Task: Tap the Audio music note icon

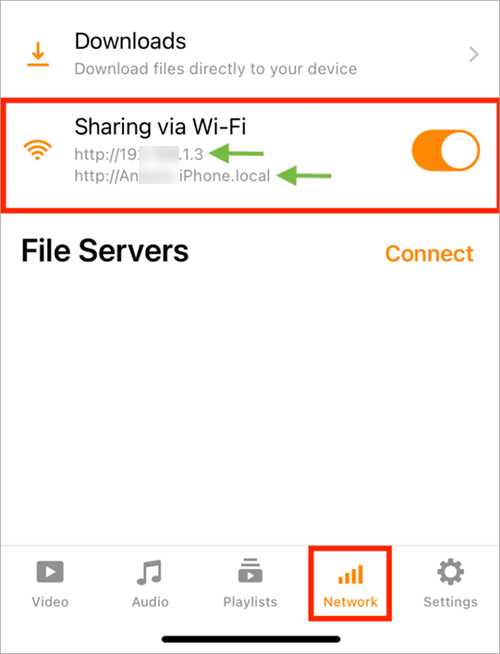Action: click(x=149, y=572)
